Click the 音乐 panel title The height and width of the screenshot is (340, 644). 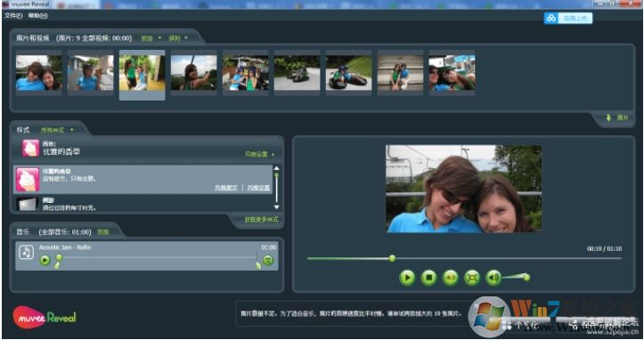coord(23,232)
